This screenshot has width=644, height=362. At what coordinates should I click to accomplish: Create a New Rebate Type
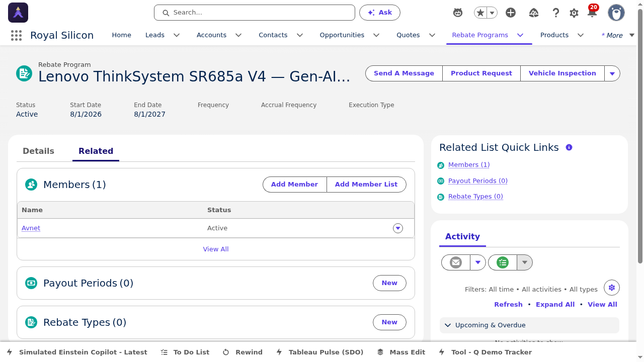point(389,322)
